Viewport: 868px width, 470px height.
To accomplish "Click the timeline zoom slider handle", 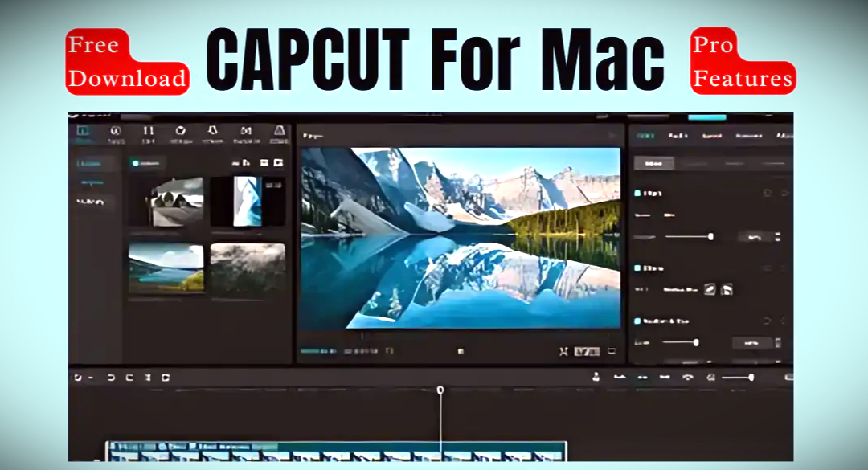I will pyautogui.click(x=751, y=378).
